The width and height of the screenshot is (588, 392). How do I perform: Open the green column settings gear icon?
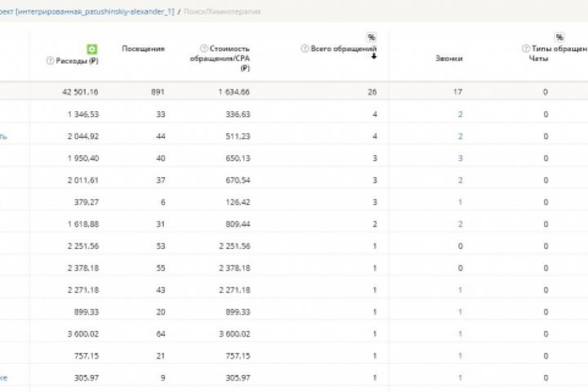(91, 49)
